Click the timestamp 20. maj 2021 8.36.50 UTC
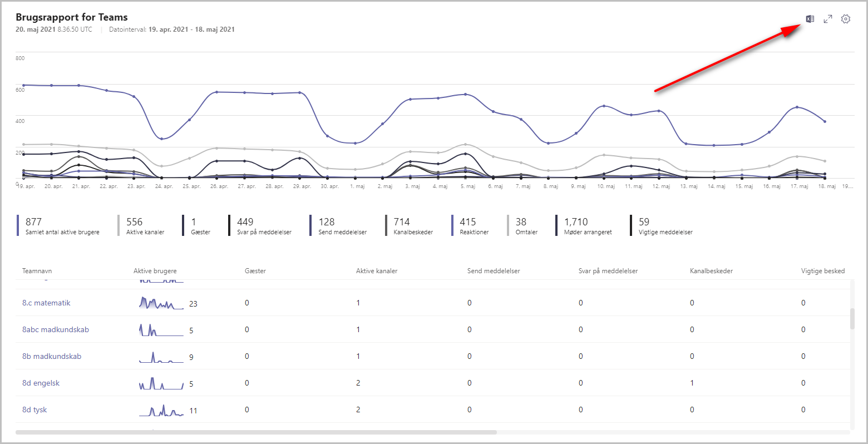This screenshot has height=444, width=868. (54, 29)
